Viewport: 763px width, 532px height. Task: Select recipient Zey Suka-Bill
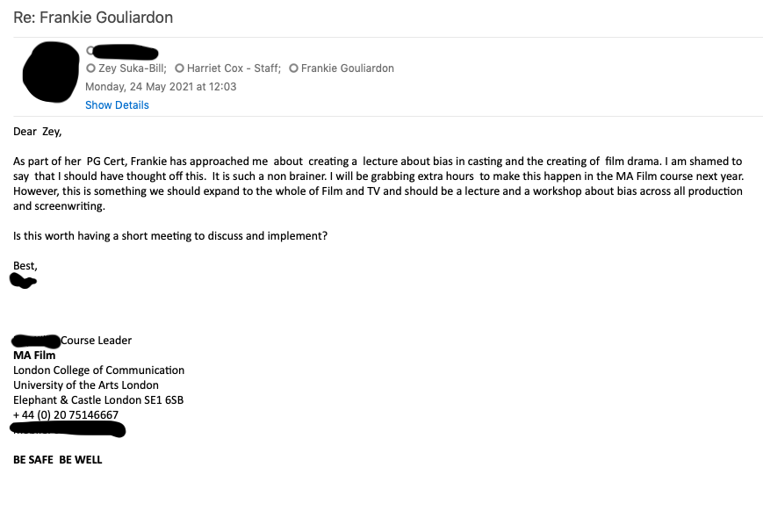tap(133, 68)
